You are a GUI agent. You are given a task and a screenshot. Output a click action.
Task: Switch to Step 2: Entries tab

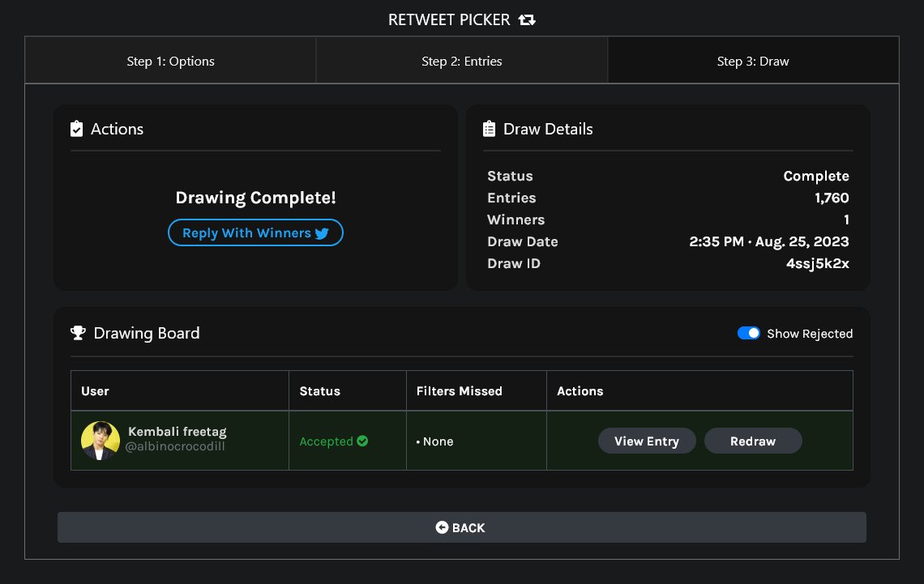pyautogui.click(x=462, y=61)
